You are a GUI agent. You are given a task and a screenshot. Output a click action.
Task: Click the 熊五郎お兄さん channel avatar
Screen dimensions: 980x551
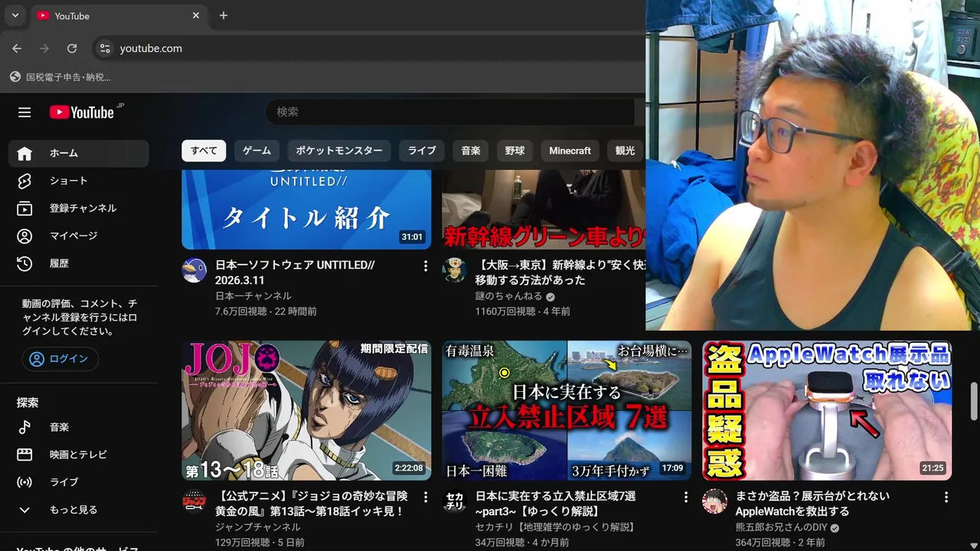pyautogui.click(x=715, y=501)
